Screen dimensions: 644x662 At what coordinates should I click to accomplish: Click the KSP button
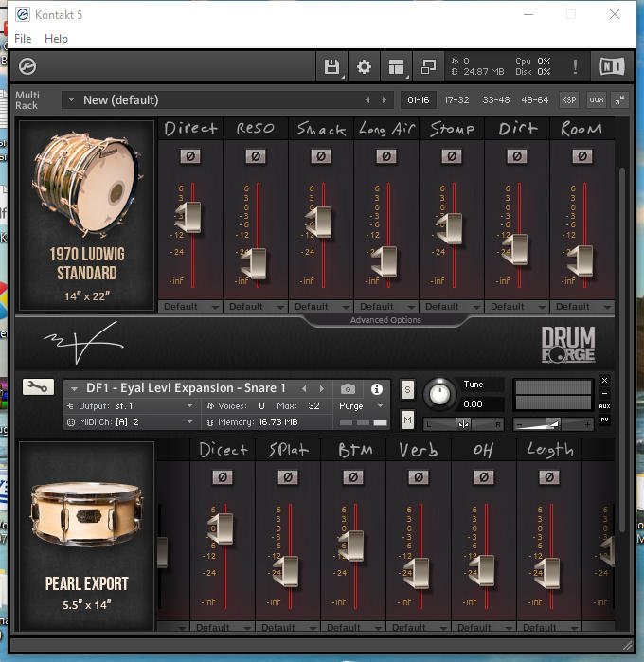click(569, 100)
